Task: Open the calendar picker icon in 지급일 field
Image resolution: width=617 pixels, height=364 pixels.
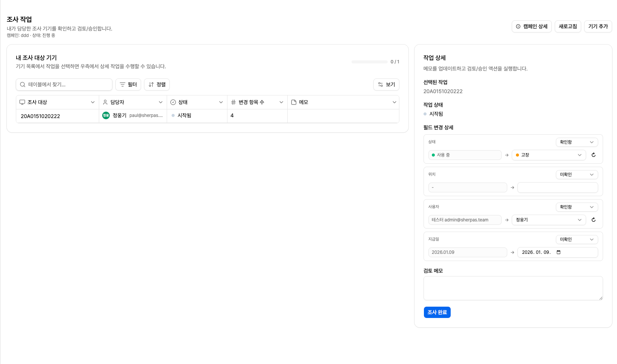Action: (x=559, y=252)
